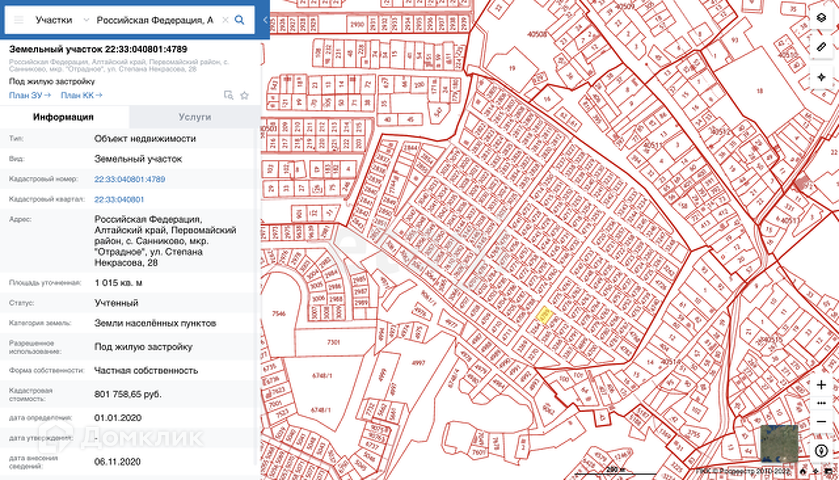The height and width of the screenshot is (480, 839).
Task: Activate the star-shaped map tool icon
Action: (821, 77)
